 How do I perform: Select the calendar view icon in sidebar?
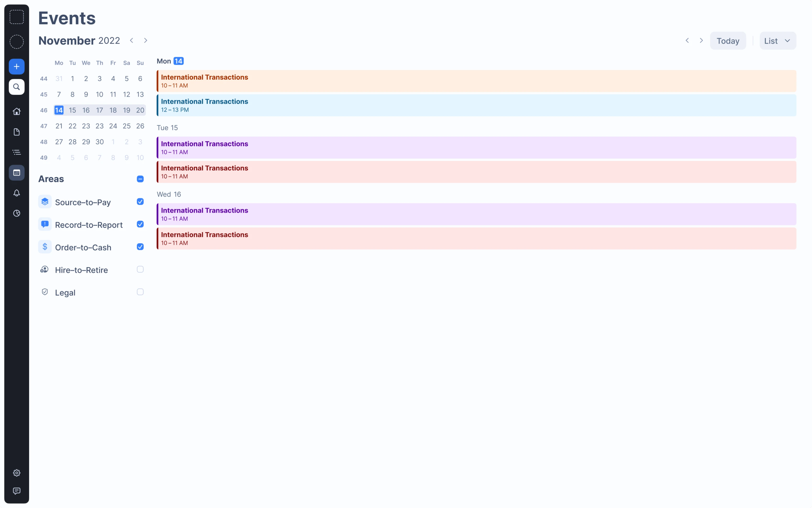pyautogui.click(x=17, y=173)
